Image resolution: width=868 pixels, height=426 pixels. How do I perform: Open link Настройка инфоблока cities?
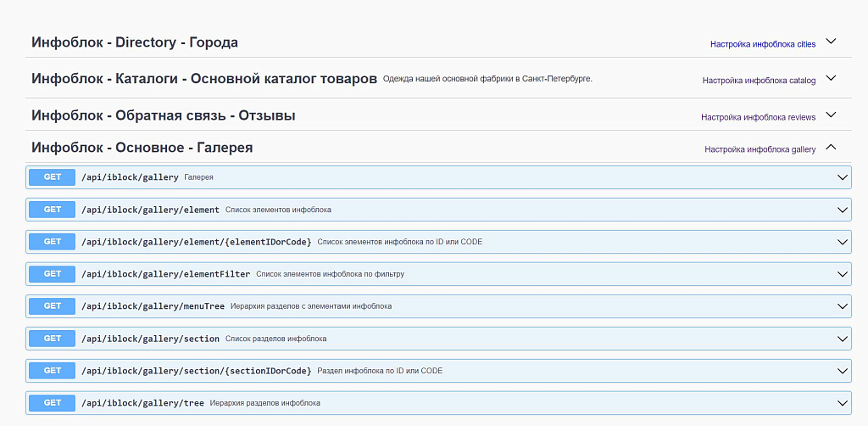point(763,44)
